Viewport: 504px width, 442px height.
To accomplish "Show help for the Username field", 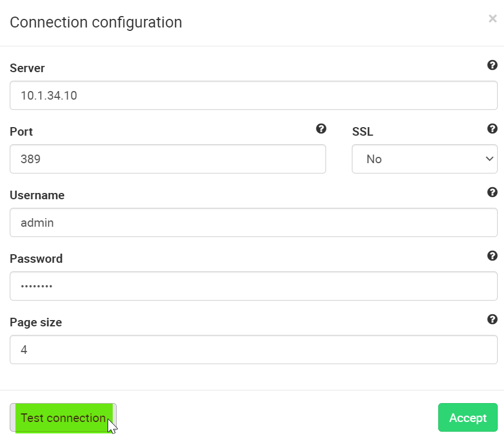I will coord(492,192).
